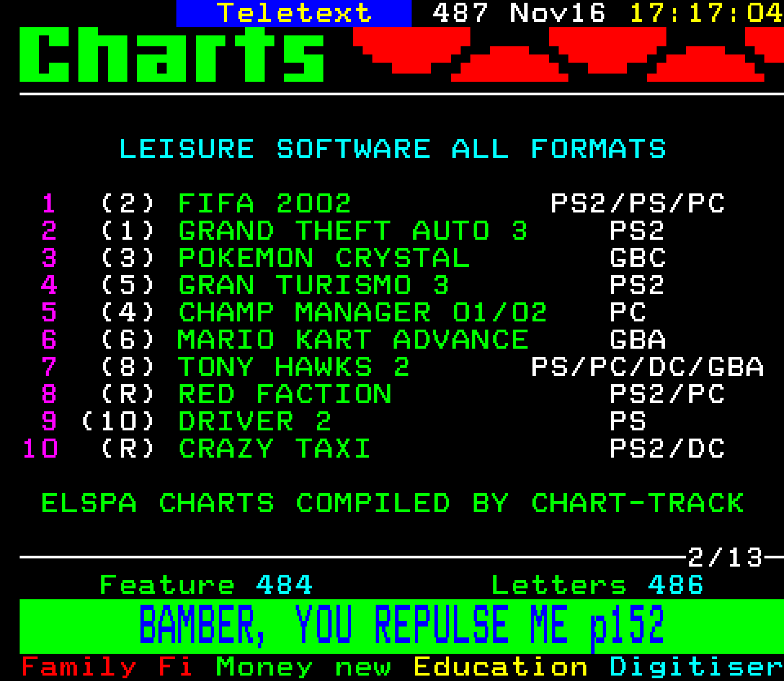Click the GRAND THEFT AUTO 3 entry

coord(353,231)
